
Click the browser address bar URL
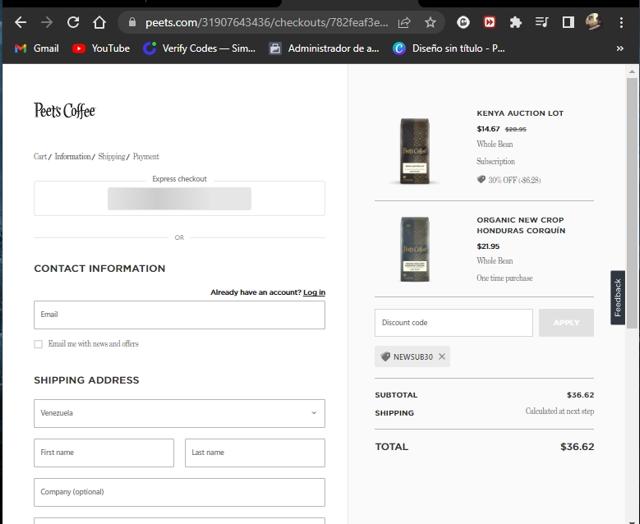pos(267,22)
